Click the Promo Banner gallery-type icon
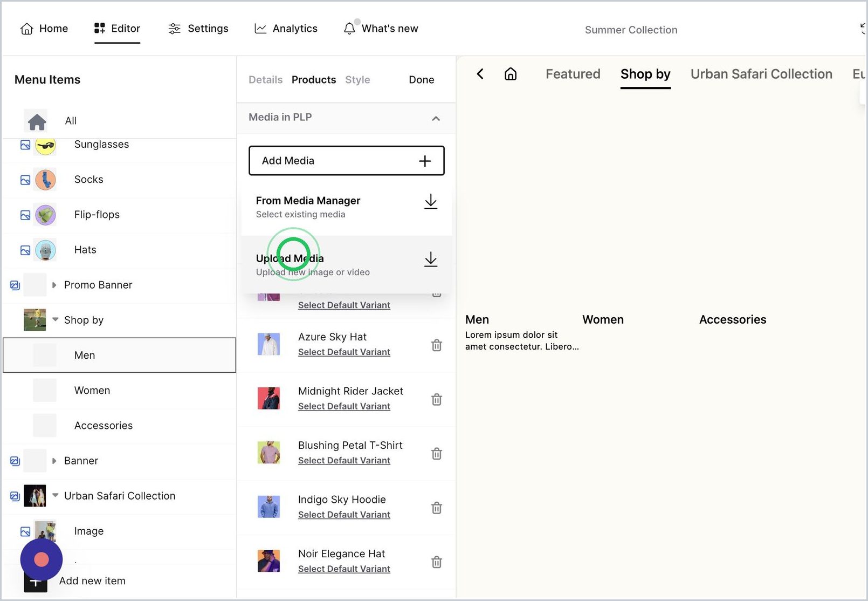The height and width of the screenshot is (601, 868). coord(15,285)
